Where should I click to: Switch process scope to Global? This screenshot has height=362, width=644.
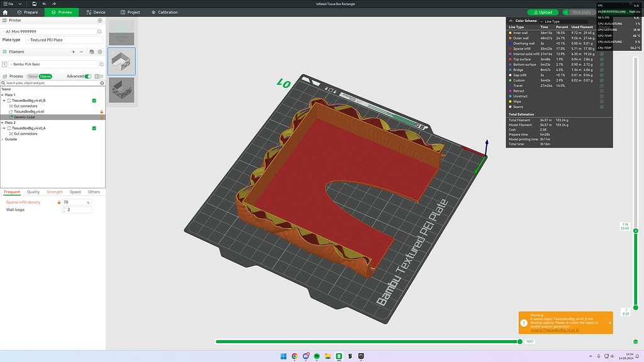click(x=33, y=76)
